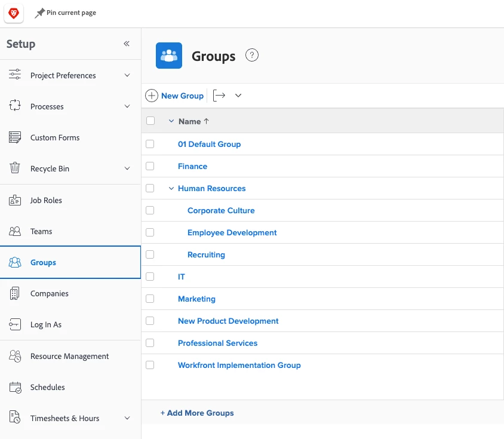Check the Finance row checkbox
Image resolution: width=504 pixels, height=439 pixels.
(x=150, y=166)
